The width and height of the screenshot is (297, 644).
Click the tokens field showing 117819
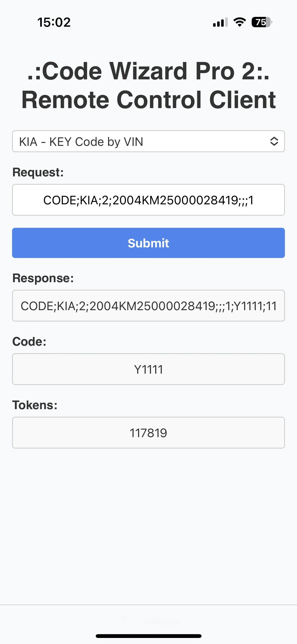coord(148,433)
